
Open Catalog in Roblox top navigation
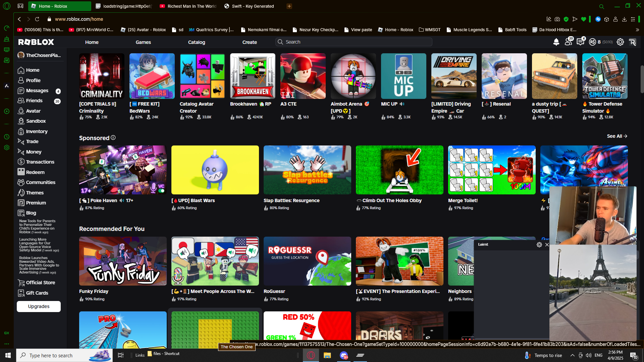tap(197, 42)
